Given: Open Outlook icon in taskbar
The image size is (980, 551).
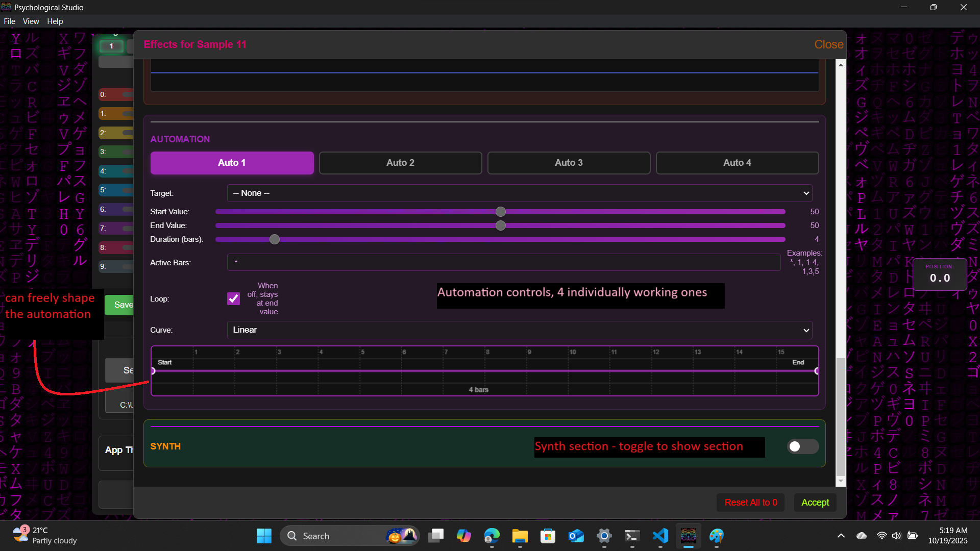Looking at the screenshot, I should point(576,536).
